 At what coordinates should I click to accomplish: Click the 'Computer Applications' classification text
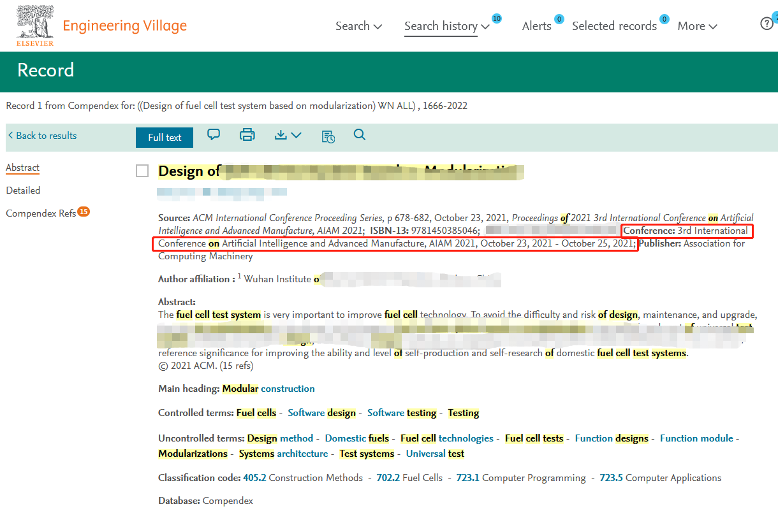(673, 478)
